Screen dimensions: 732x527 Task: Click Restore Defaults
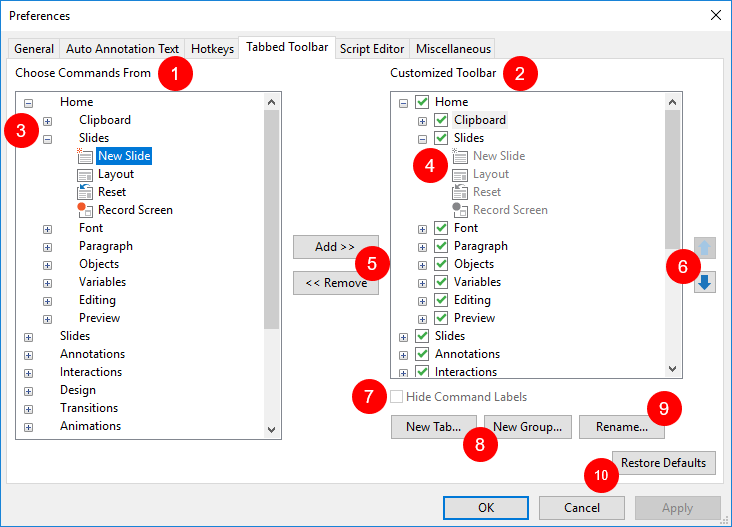click(x=663, y=463)
